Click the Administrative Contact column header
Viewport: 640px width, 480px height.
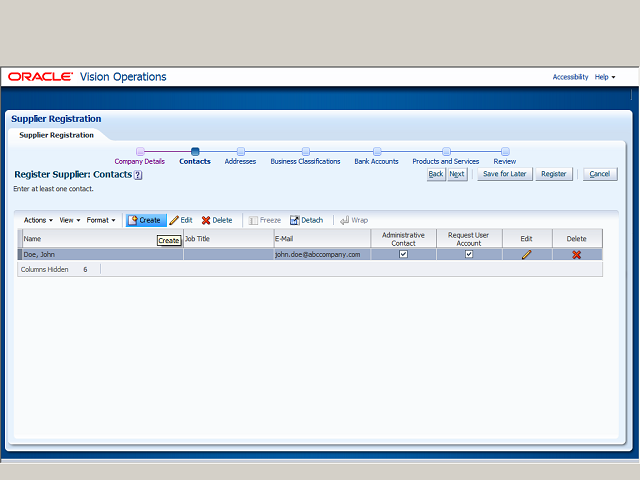(x=403, y=239)
